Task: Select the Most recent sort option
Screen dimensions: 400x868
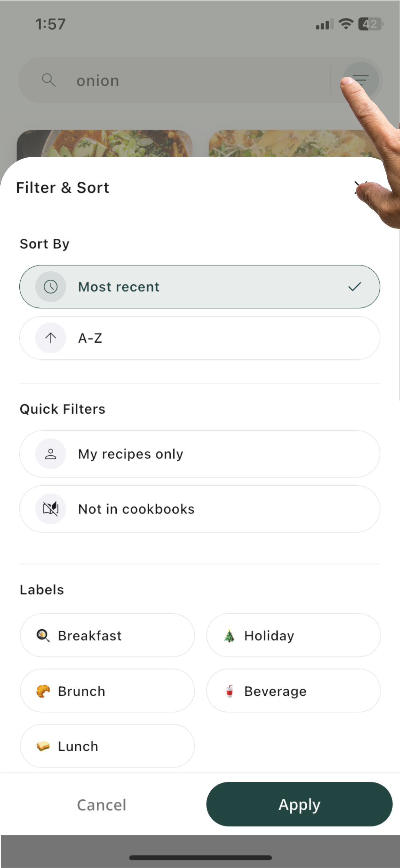Action: point(200,287)
